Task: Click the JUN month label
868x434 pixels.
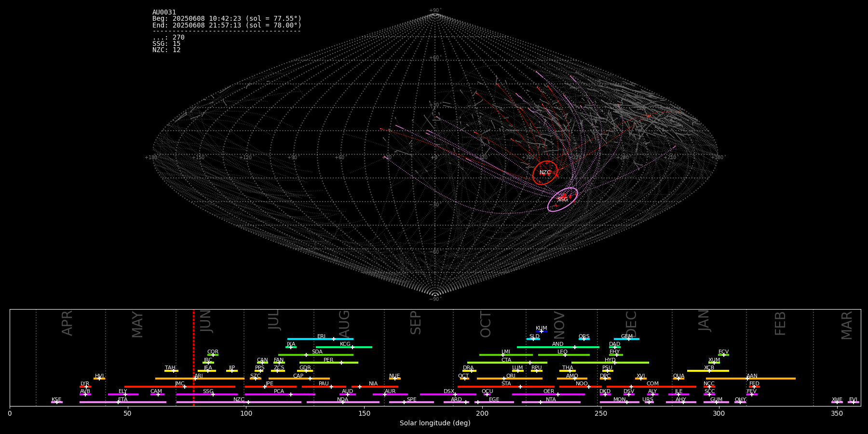Action: (206, 321)
